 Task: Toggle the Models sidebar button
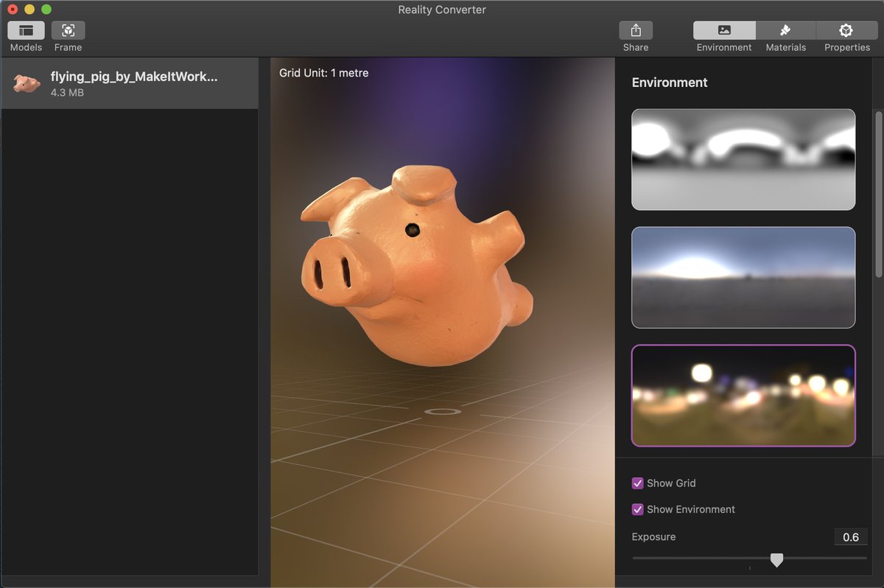27,30
